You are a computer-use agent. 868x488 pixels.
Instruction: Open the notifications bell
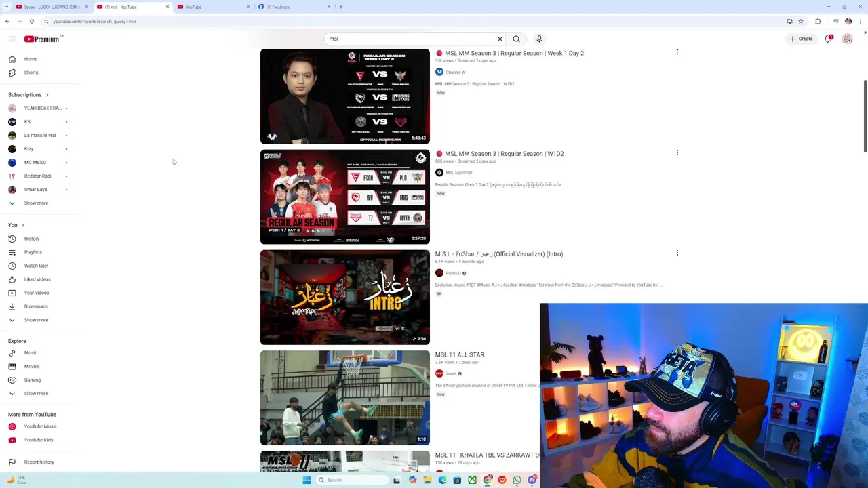[828, 39]
